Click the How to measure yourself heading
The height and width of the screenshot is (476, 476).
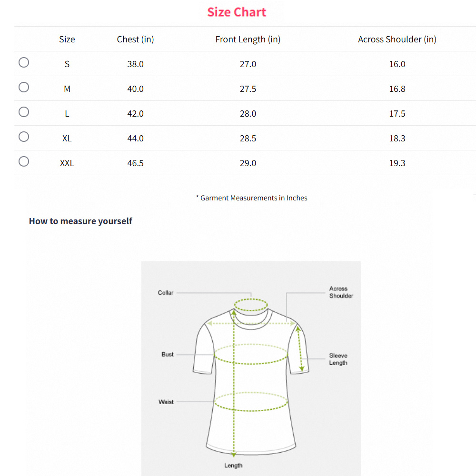tap(80, 221)
